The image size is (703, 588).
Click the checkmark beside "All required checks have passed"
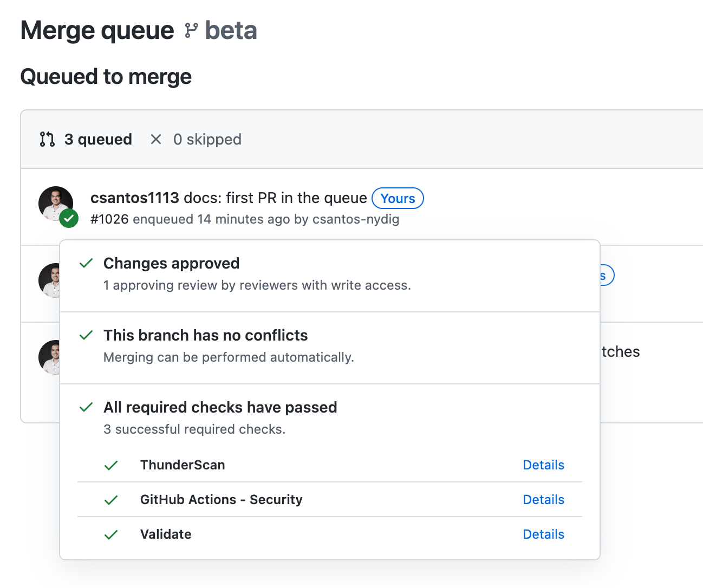pyautogui.click(x=86, y=407)
